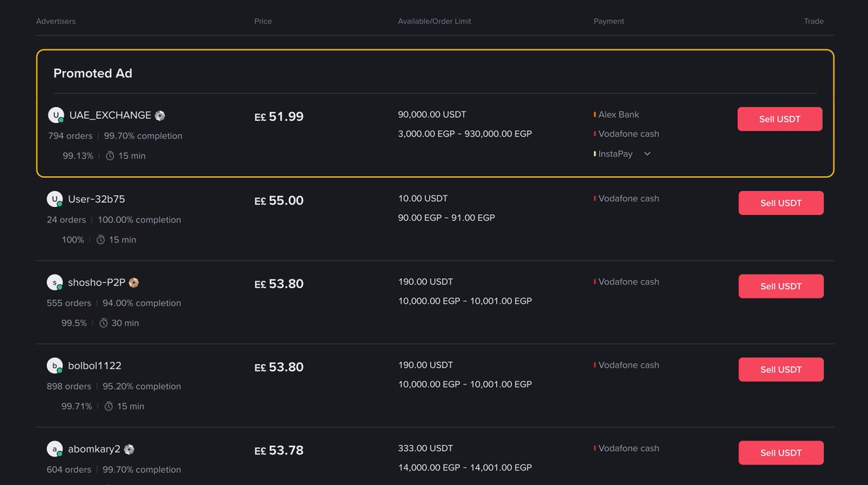Expand payment methods chevron beside InstaPay
The height and width of the screenshot is (485, 868).
pos(647,153)
